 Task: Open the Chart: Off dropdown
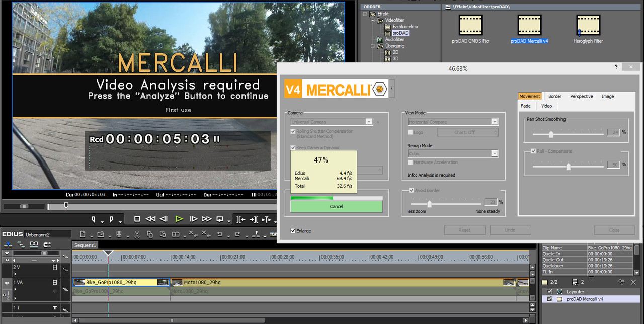point(467,132)
